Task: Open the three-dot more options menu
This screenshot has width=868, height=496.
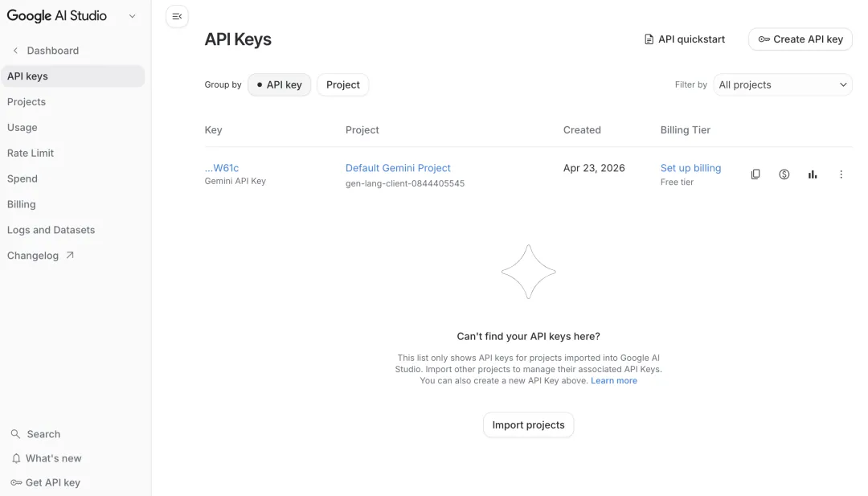Action: [841, 174]
